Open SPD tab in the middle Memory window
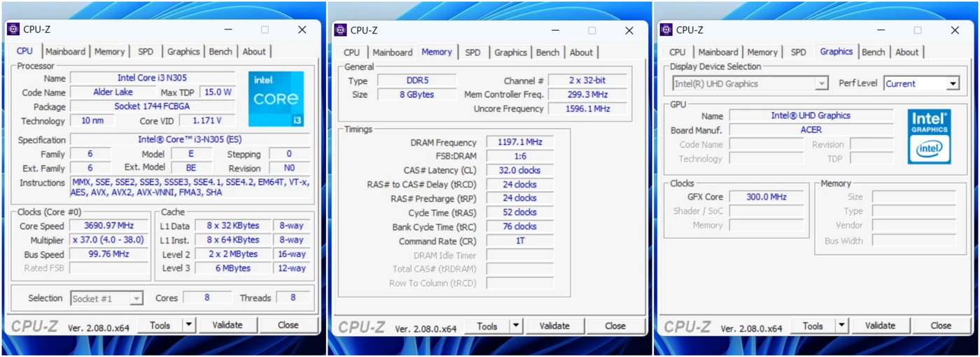Screen dimensions: 980x357 click(473, 52)
